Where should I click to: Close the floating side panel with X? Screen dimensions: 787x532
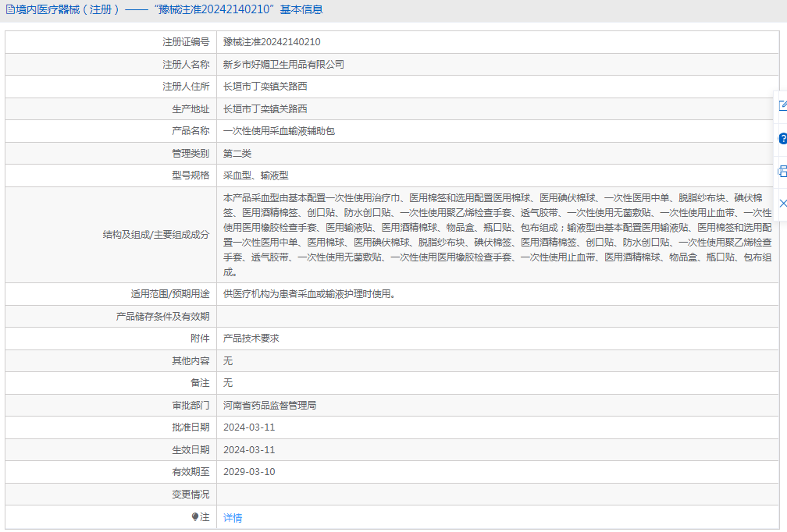tap(783, 203)
